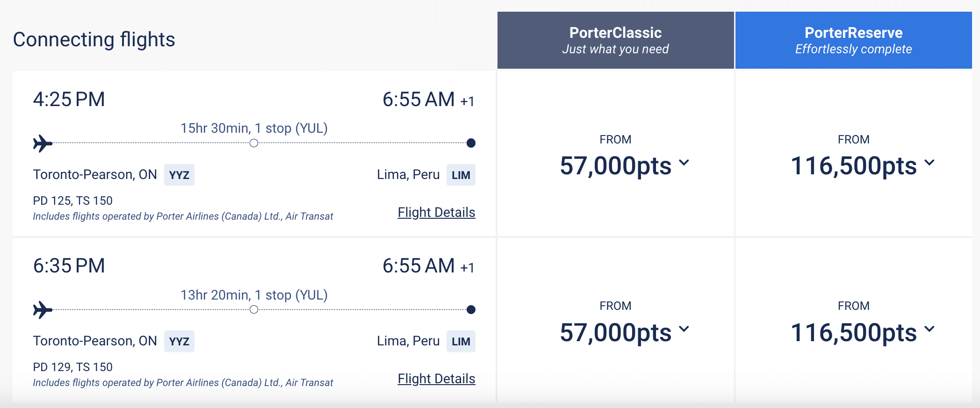The width and height of the screenshot is (980, 408).
Task: Click the 13hr 20min duration label
Action: tap(254, 295)
